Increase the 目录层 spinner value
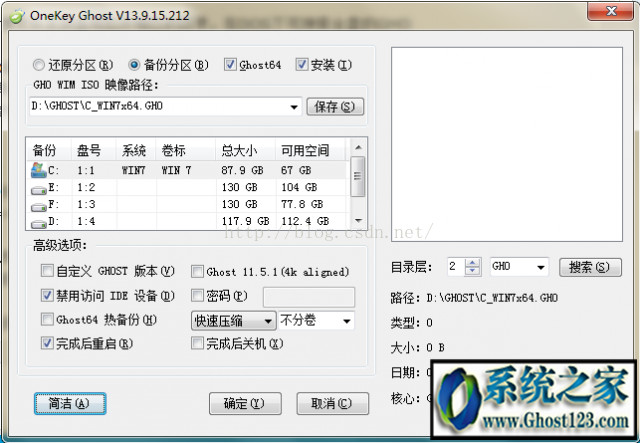640x443 pixels. [472, 263]
